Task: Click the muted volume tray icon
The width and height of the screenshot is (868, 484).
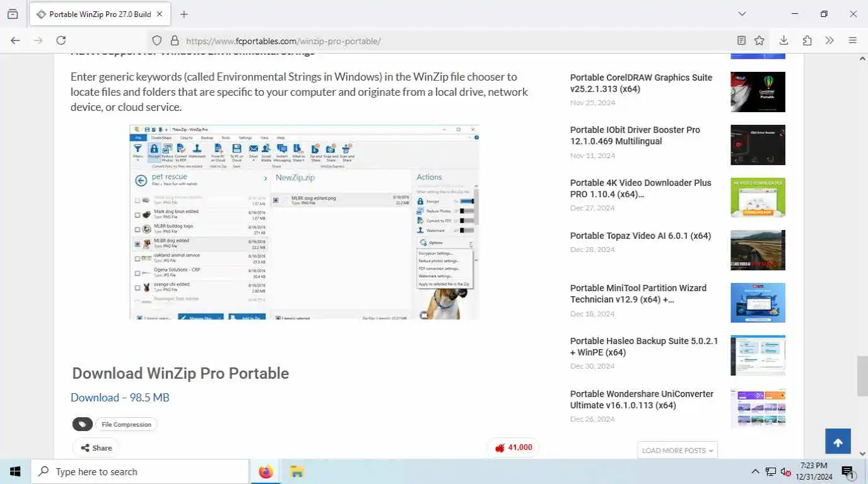Action: [785, 471]
